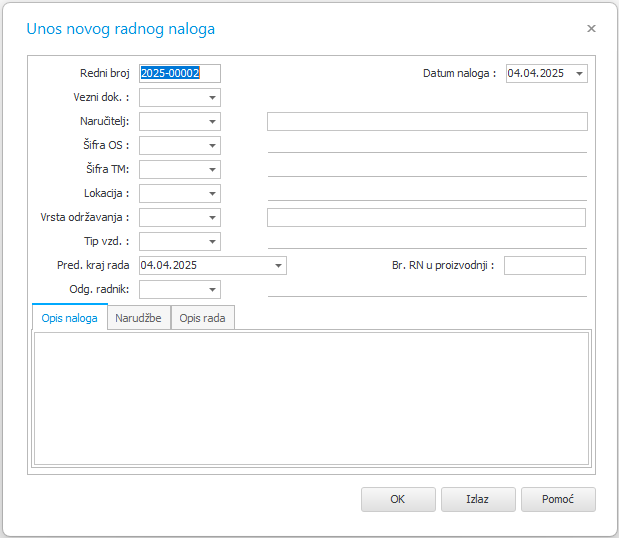Viewport: 619px width, 538px height.
Task: Open the Naručitelj dropdown arrow
Action: click(x=212, y=122)
